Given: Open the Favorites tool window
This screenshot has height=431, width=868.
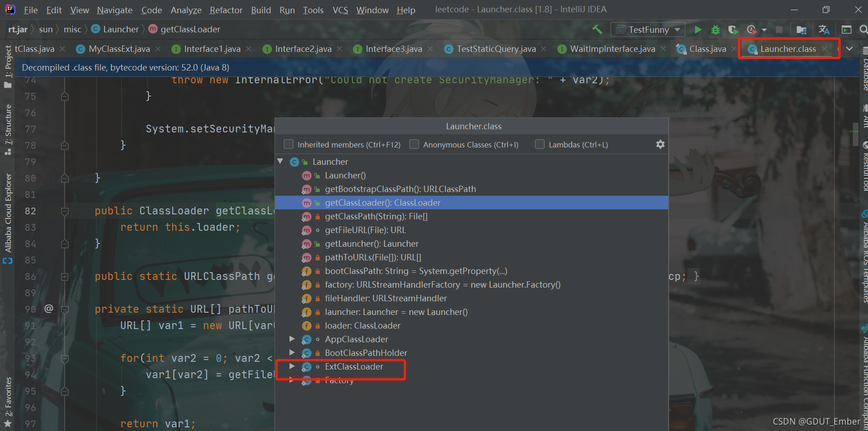Looking at the screenshot, I should [x=8, y=402].
